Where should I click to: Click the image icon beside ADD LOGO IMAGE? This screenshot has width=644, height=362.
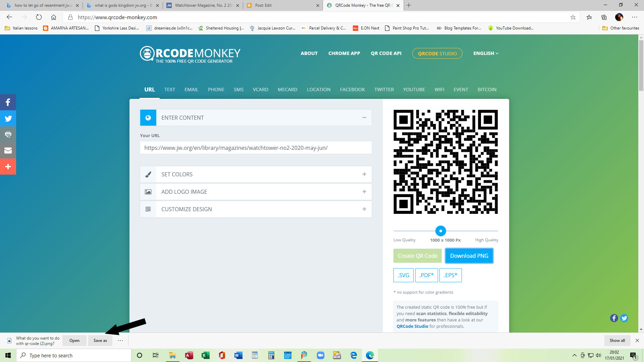click(148, 192)
